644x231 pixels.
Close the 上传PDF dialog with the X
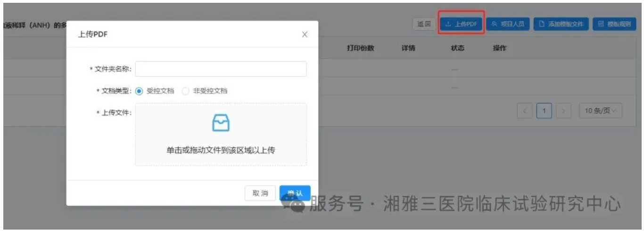[x=305, y=34]
